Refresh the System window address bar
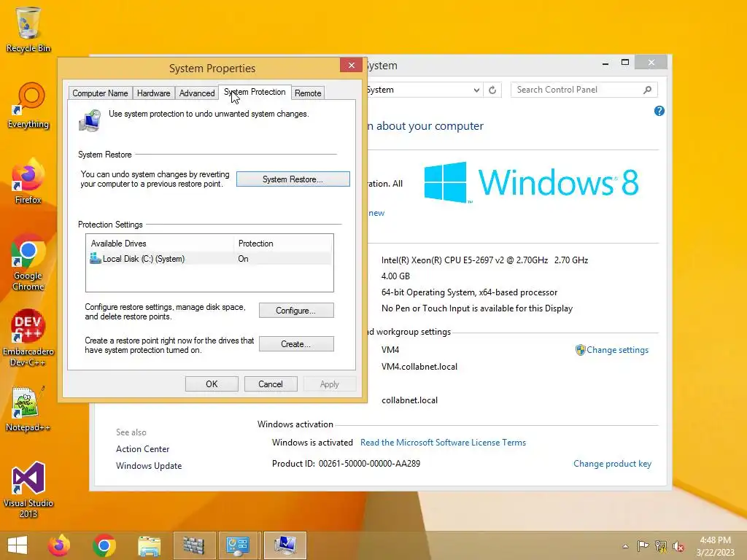This screenshot has width=747, height=560. tap(492, 90)
